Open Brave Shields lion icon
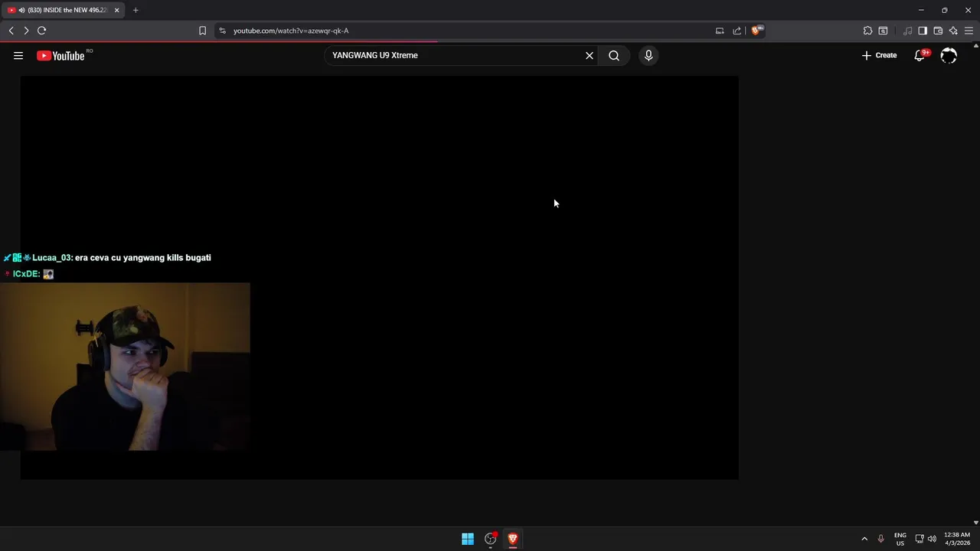Viewport: 980px width, 551px height. [x=756, y=31]
